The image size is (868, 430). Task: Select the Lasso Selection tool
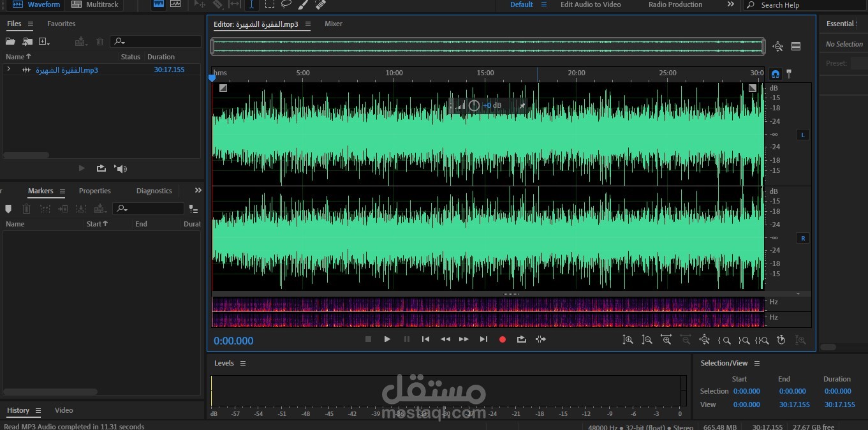[286, 4]
